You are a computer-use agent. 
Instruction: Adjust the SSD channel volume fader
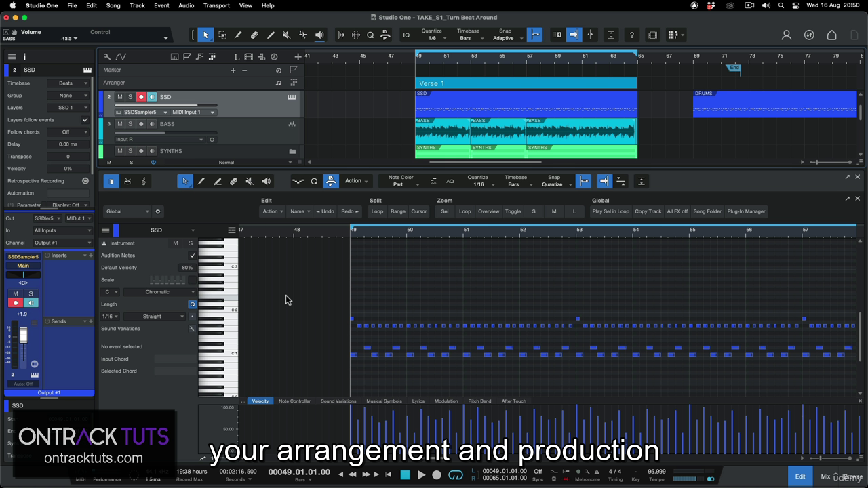coord(23,336)
